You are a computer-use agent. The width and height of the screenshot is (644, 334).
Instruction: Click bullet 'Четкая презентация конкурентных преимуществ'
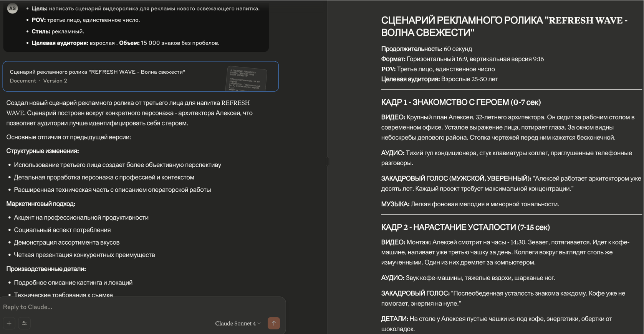coord(84,255)
